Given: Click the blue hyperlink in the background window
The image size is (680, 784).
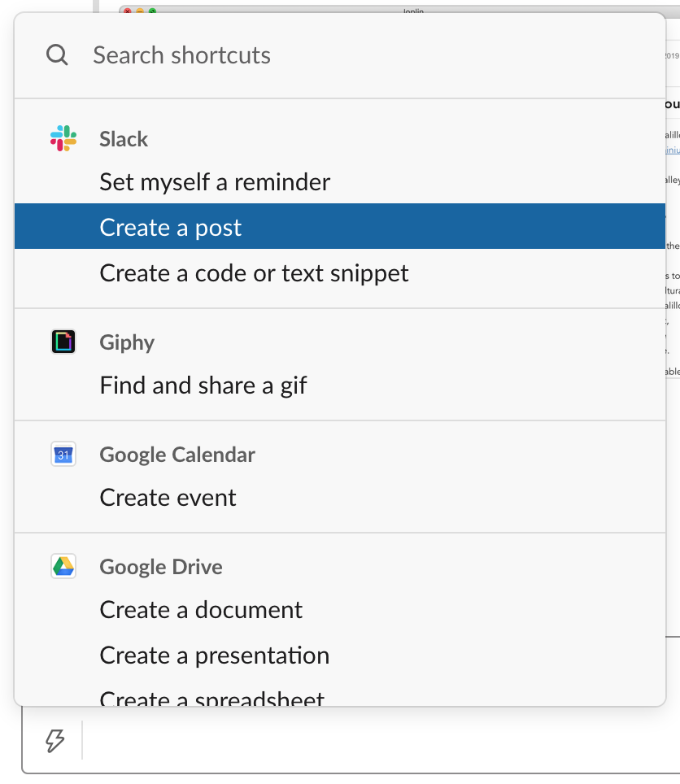Looking at the screenshot, I should [673, 151].
